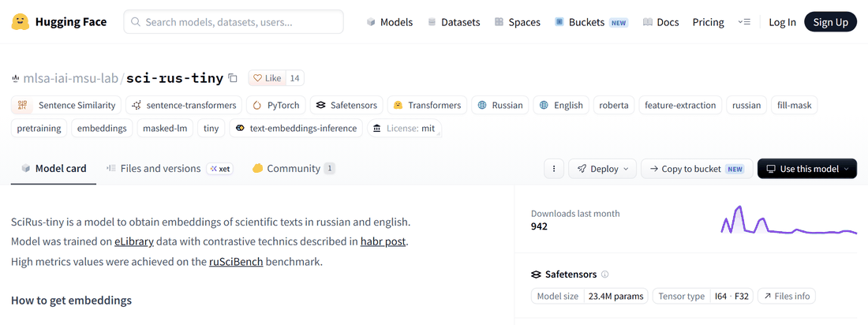
Task: Copy model name with clipboard icon
Action: pyautogui.click(x=233, y=79)
